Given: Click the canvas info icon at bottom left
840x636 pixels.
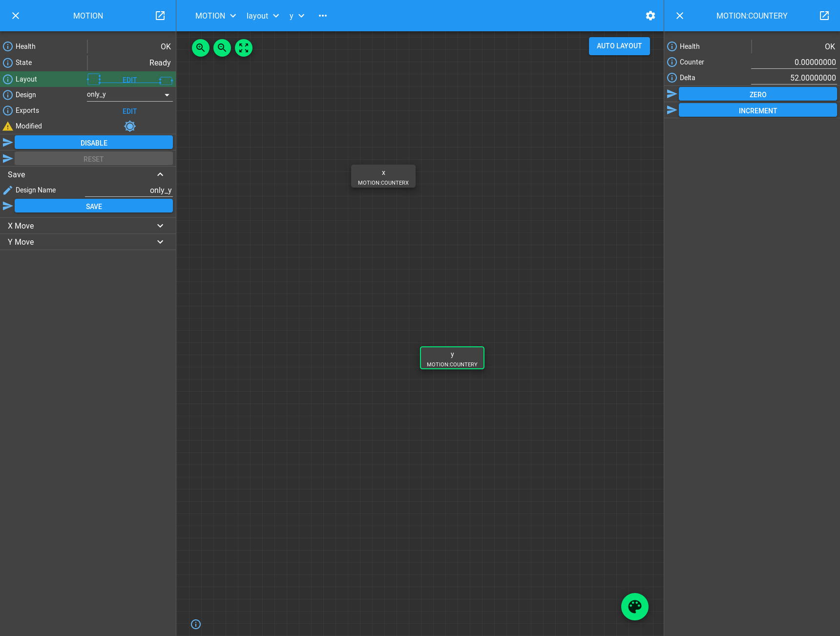Looking at the screenshot, I should 196,624.
